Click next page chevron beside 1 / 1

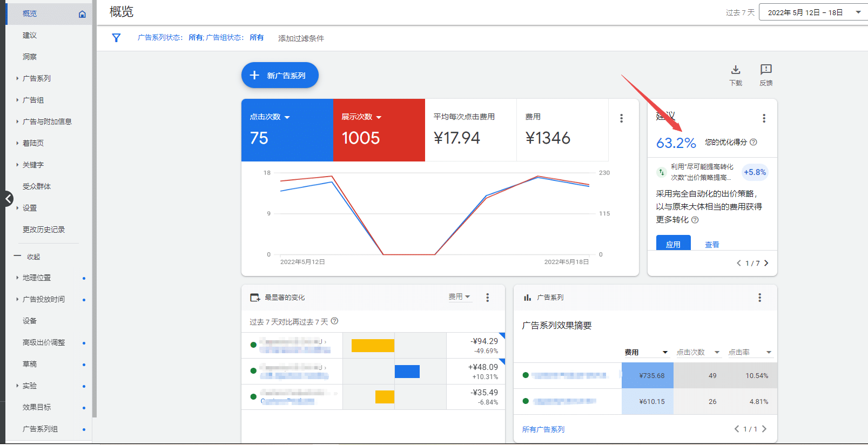[x=764, y=429]
